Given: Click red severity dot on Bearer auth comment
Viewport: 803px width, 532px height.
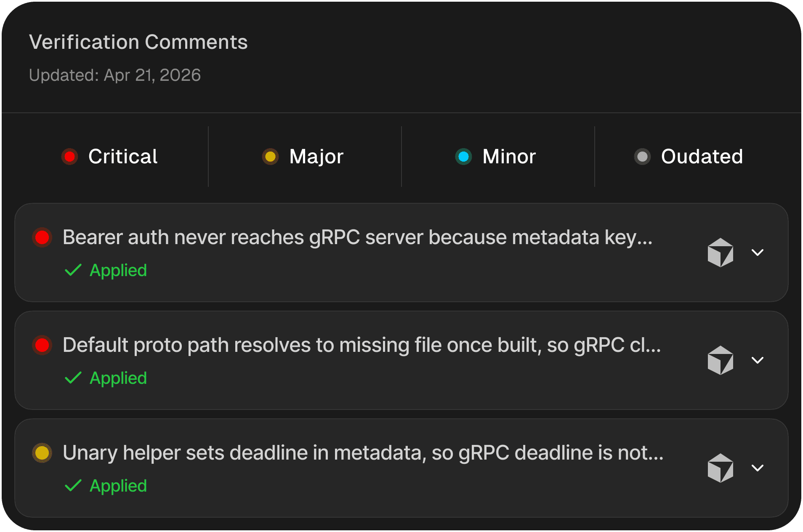Looking at the screenshot, I should click(42, 237).
